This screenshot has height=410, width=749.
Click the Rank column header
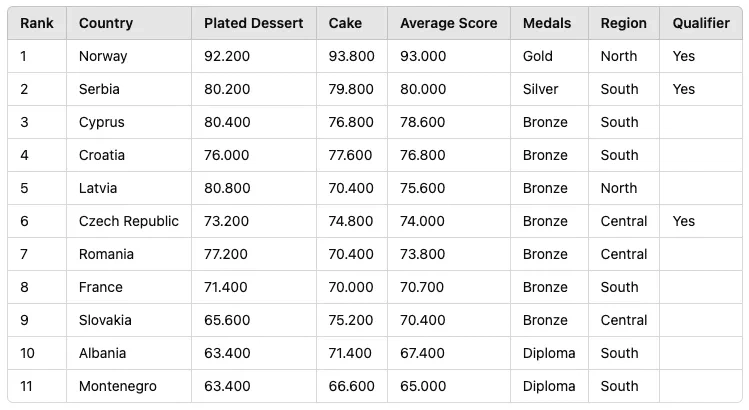coord(37,23)
